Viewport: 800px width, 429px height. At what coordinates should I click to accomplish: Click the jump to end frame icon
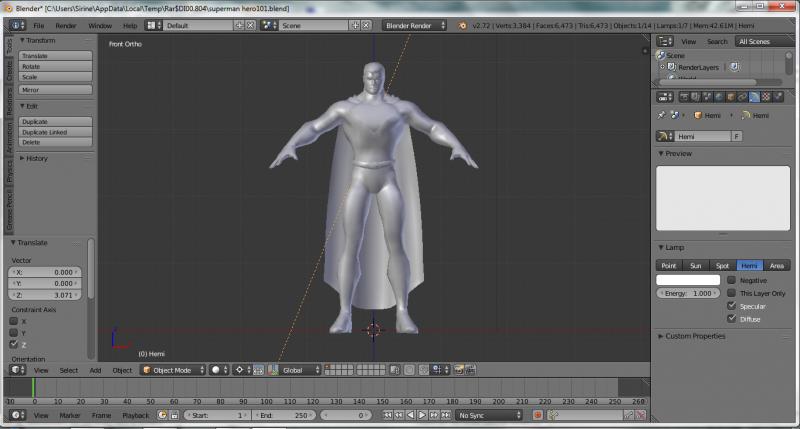[x=446, y=415]
